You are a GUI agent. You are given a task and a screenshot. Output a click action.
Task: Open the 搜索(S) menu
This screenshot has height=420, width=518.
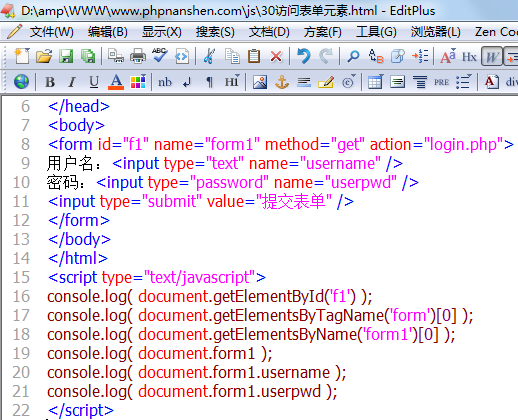215,32
